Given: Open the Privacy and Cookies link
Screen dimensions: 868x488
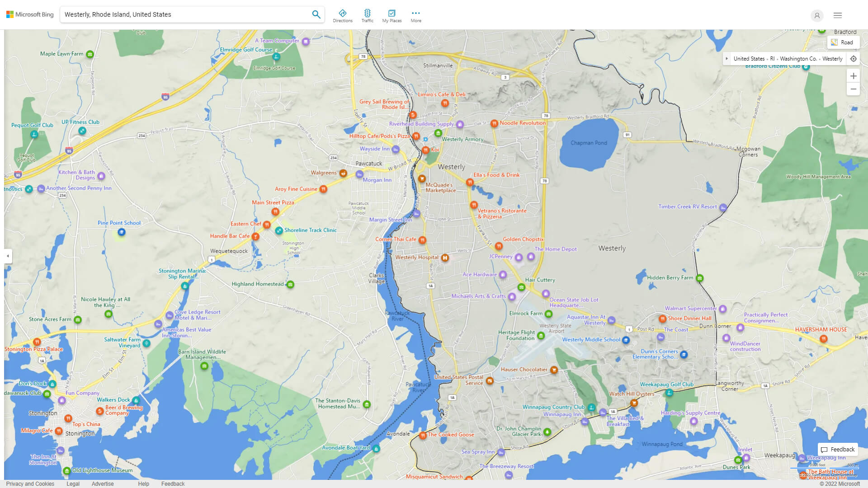Looking at the screenshot, I should [30, 483].
